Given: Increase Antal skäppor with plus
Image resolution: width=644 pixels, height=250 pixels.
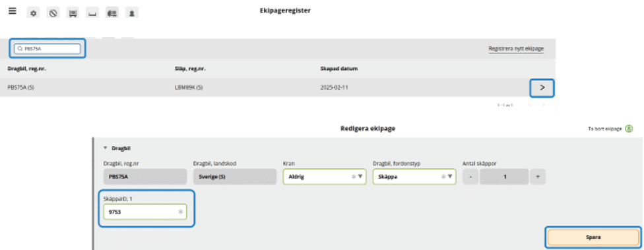Looking at the screenshot, I should [x=538, y=177].
